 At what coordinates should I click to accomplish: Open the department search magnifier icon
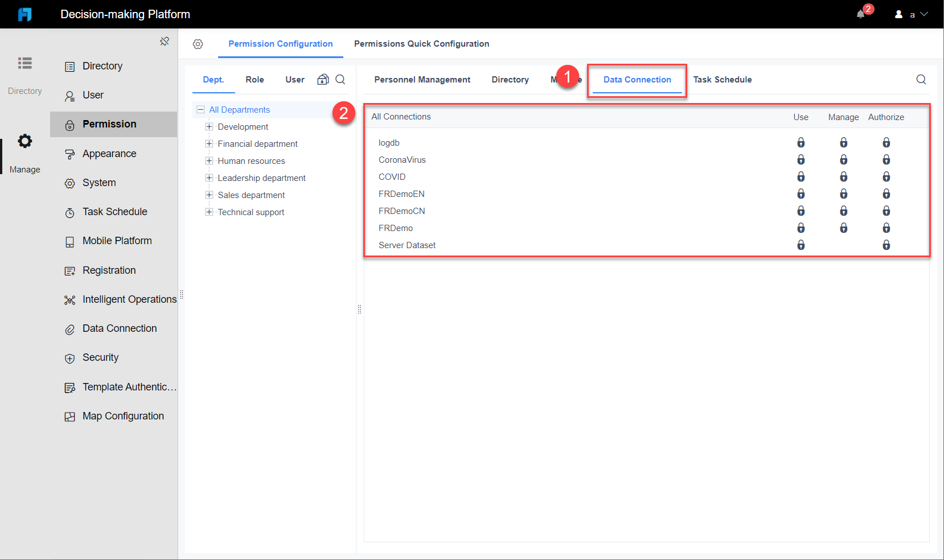click(340, 80)
